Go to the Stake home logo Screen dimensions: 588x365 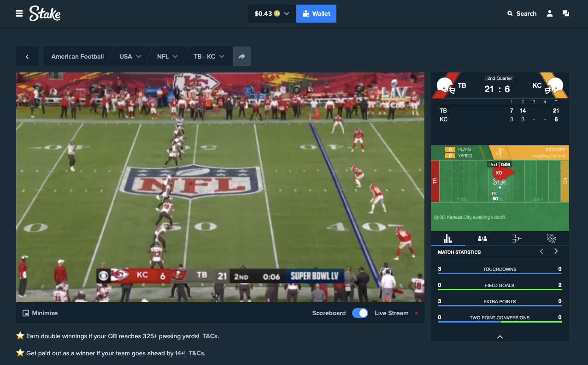(x=45, y=13)
